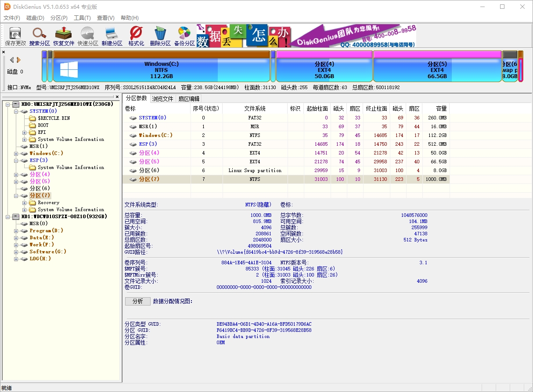Image resolution: width=533 pixels, height=392 pixels.
Task: Select Windows(C:) row in partition table
Action: tap(286, 135)
